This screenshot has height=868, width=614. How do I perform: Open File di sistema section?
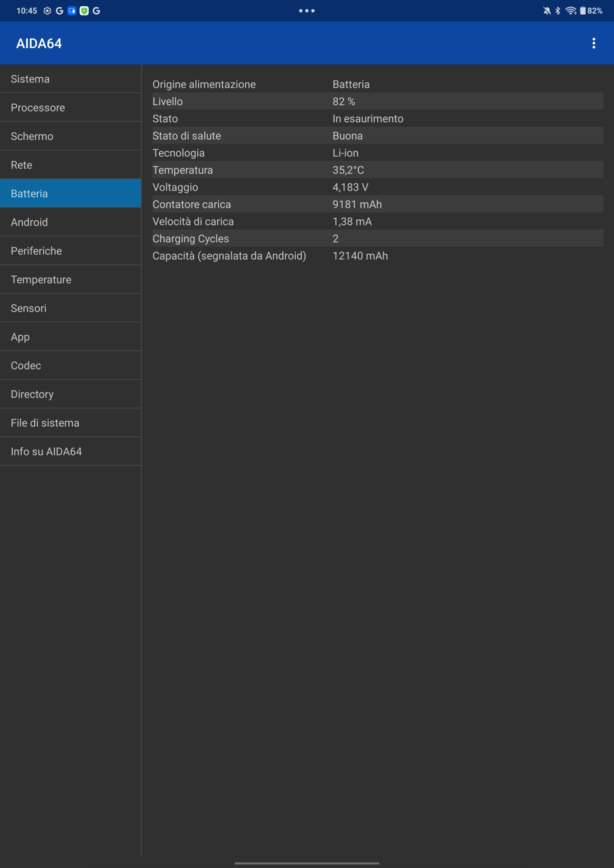point(70,423)
